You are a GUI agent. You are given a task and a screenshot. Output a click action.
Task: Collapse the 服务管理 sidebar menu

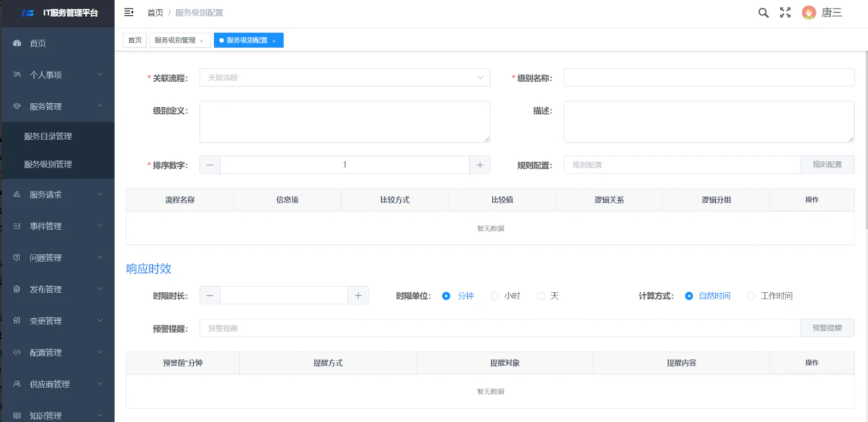point(58,106)
